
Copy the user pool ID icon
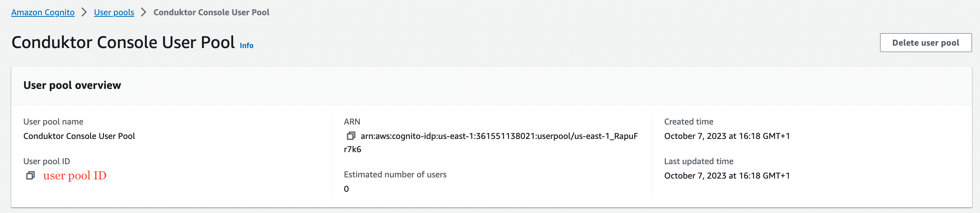pos(30,176)
